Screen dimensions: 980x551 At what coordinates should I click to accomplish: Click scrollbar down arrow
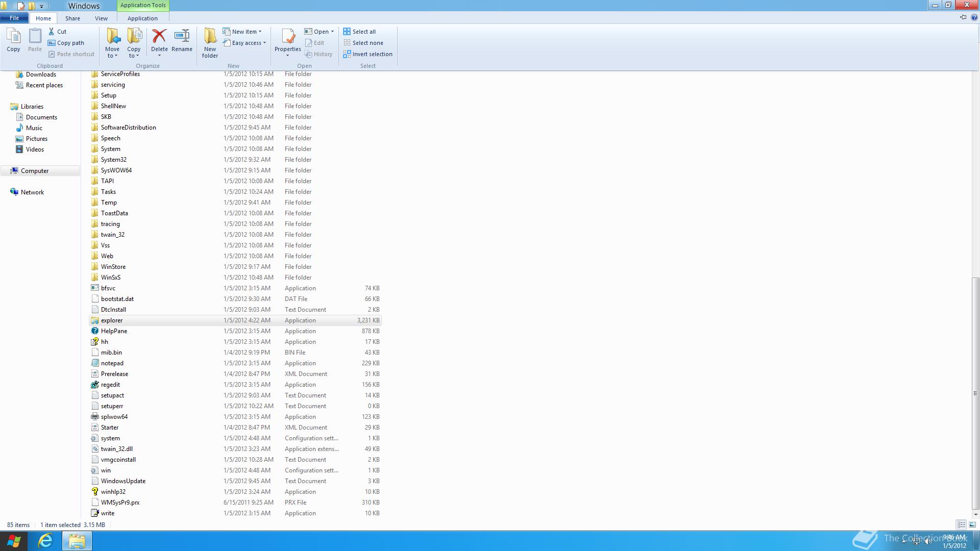[975, 514]
